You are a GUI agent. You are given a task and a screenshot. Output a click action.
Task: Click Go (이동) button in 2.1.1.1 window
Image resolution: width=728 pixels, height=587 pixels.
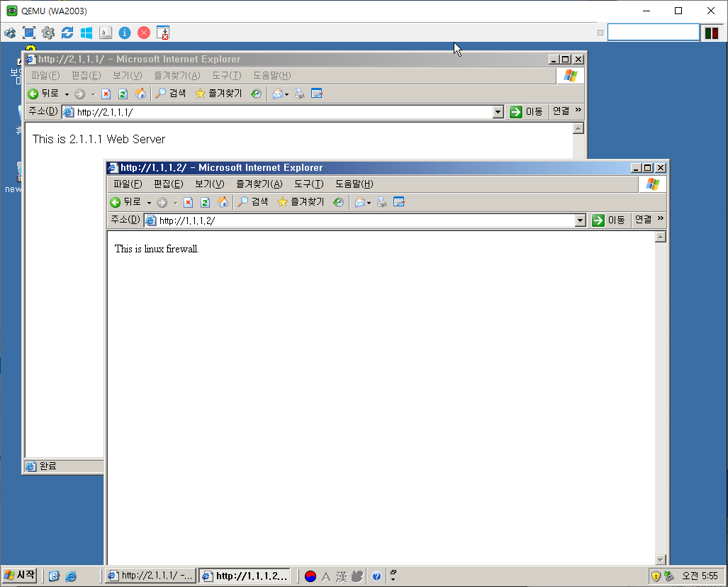pyautogui.click(x=527, y=112)
